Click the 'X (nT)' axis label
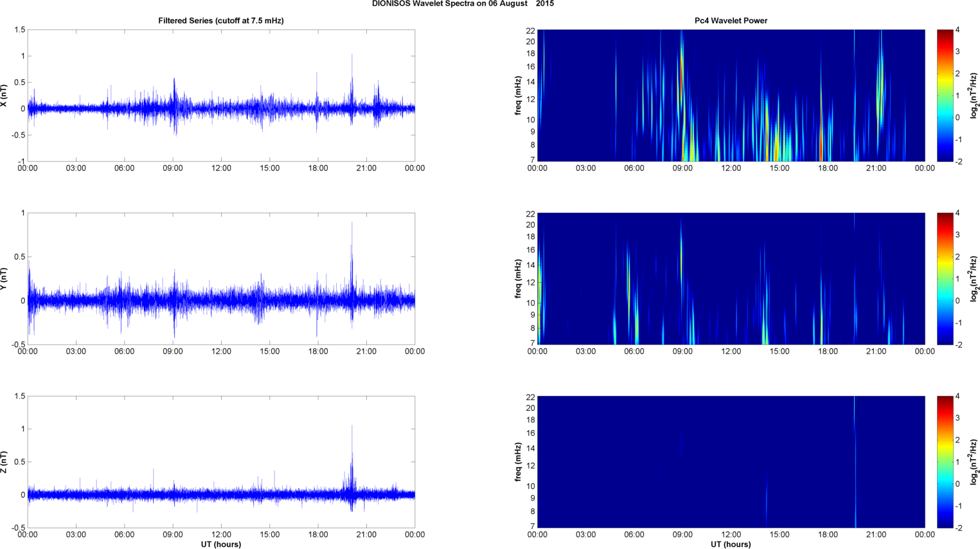This screenshot has height=549, width=980. (x=4, y=96)
